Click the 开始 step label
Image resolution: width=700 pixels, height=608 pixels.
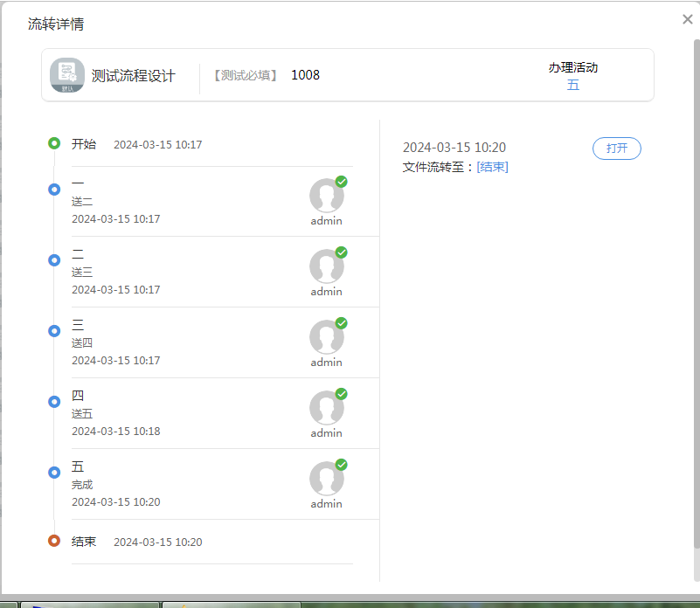point(84,144)
